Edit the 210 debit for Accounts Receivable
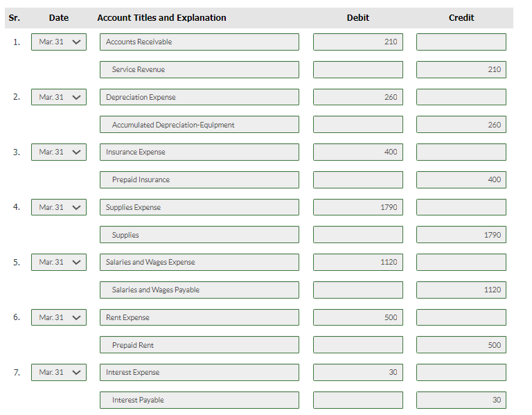The image size is (532, 415). point(358,42)
